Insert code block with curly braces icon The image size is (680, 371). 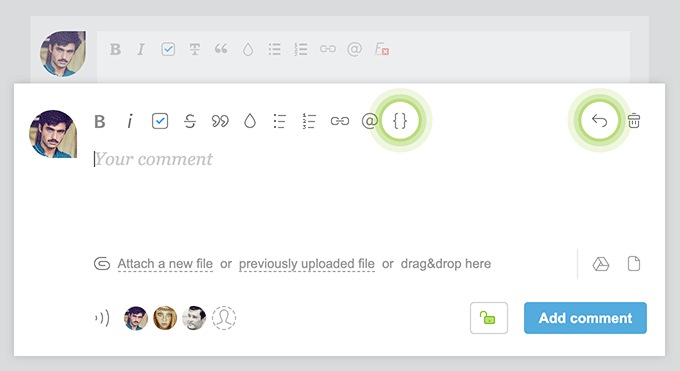coord(400,121)
